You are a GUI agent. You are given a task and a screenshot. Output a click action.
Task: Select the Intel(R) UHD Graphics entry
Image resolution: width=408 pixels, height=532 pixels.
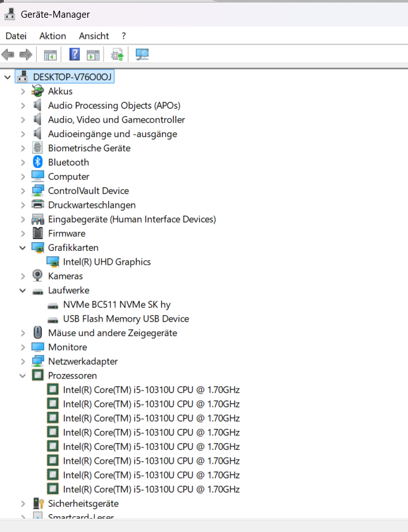tap(107, 262)
